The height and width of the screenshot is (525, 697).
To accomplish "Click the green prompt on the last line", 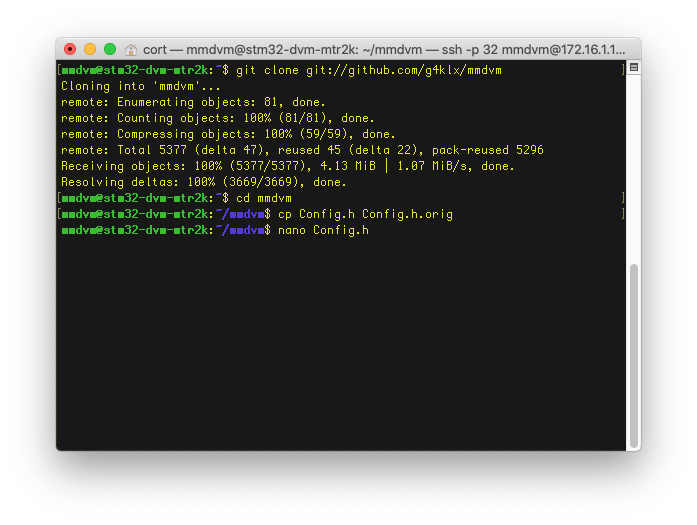I will tap(137, 230).
